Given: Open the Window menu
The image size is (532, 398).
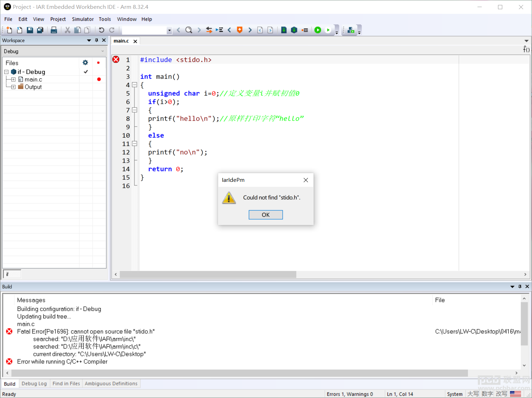Looking at the screenshot, I should coord(127,19).
